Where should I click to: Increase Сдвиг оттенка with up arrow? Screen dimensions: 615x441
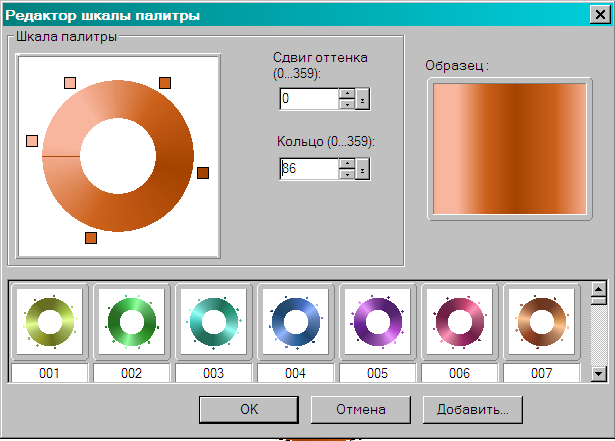(347, 93)
